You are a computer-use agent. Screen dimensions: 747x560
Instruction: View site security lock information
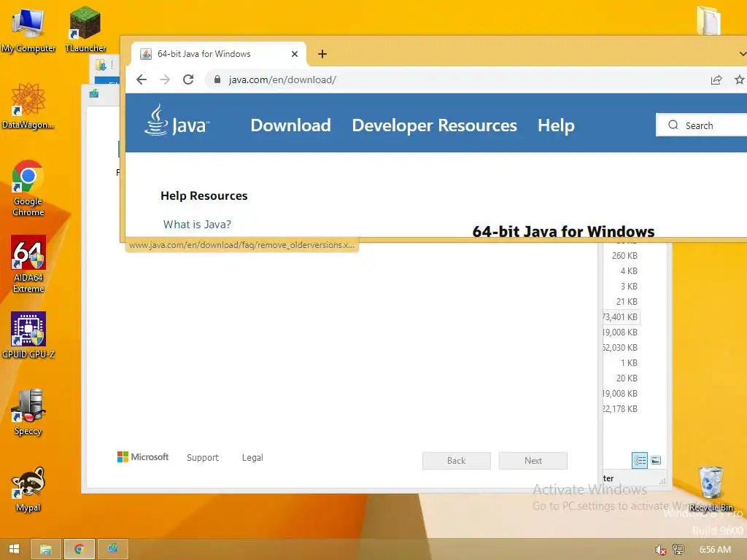tap(217, 79)
